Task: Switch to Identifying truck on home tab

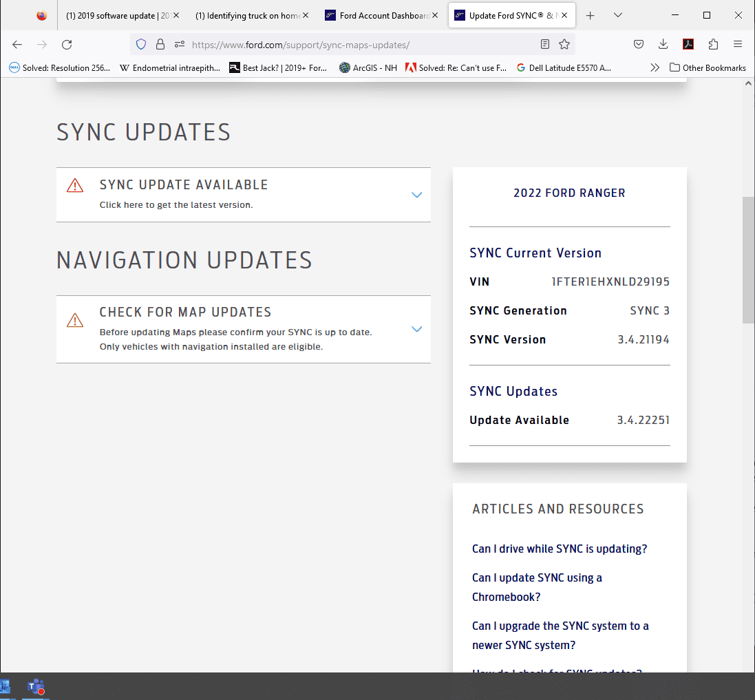Action: (248, 16)
